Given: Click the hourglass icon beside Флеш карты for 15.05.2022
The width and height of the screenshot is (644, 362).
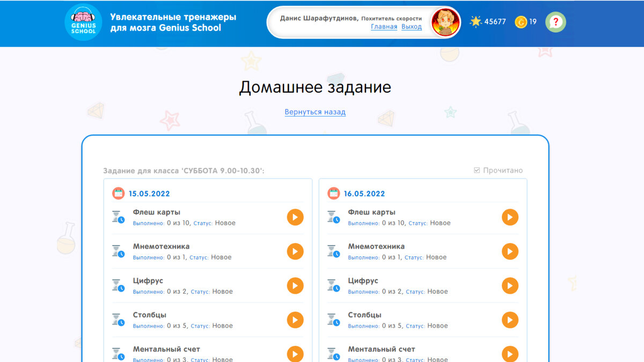Looking at the screenshot, I should pyautogui.click(x=118, y=216).
